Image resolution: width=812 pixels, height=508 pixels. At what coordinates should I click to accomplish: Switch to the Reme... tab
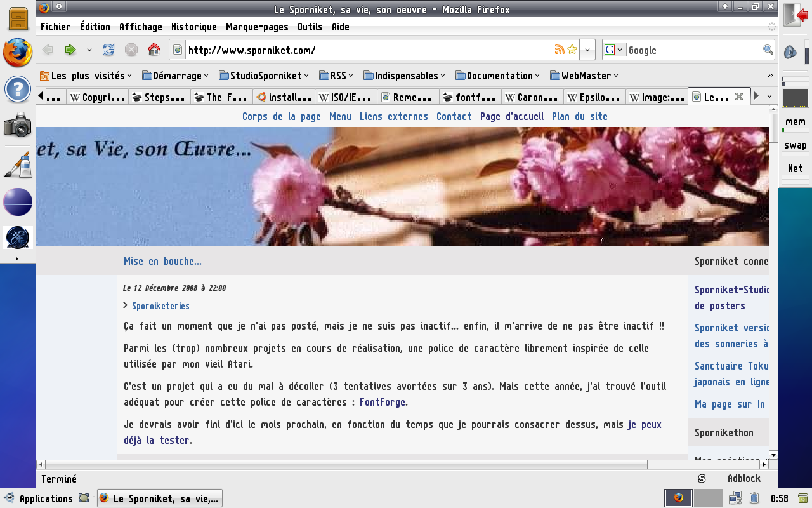click(x=408, y=97)
